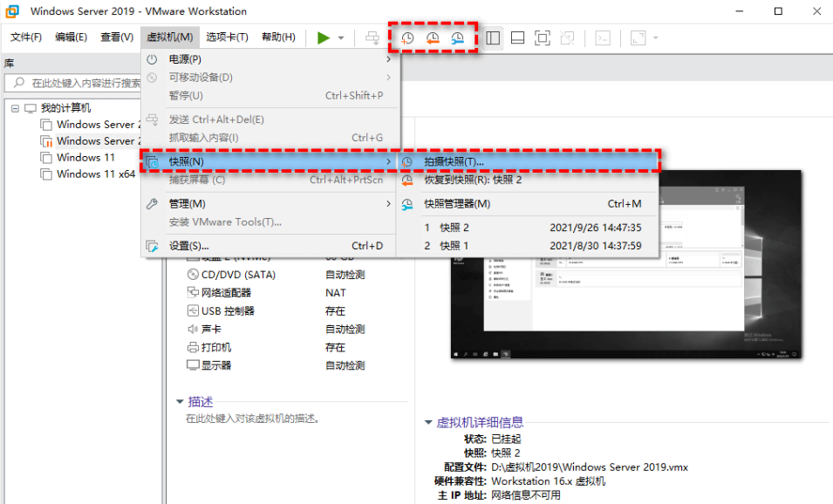Collapse the 我的计算机 tree node
The image size is (833, 504).
(x=15, y=108)
